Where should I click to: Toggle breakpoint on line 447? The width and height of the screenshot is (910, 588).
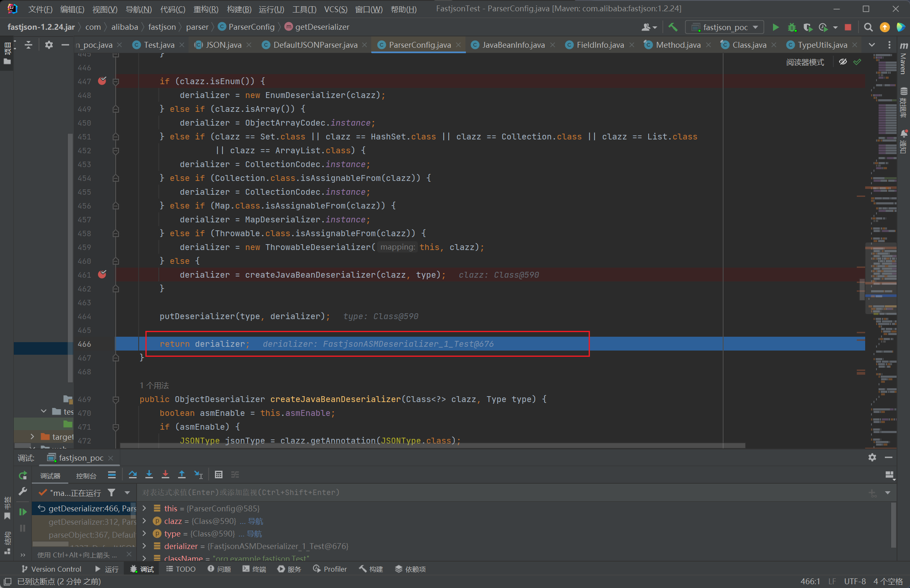click(x=102, y=81)
